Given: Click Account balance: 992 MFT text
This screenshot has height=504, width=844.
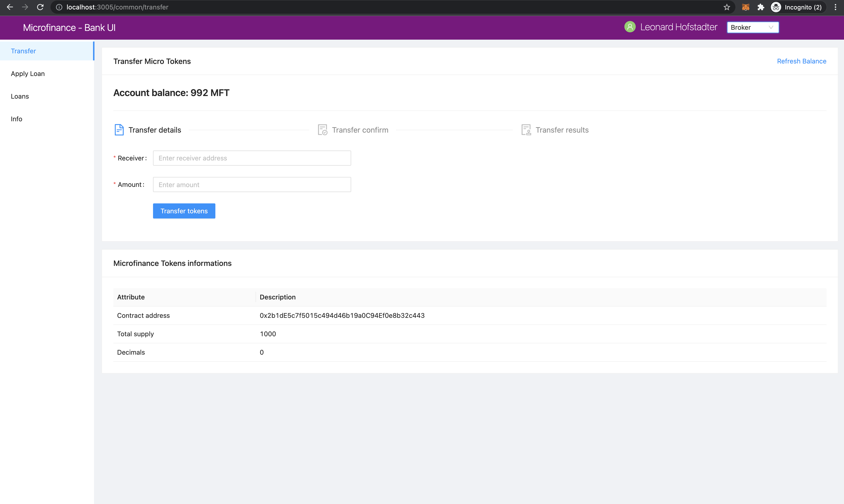Looking at the screenshot, I should click(x=171, y=93).
